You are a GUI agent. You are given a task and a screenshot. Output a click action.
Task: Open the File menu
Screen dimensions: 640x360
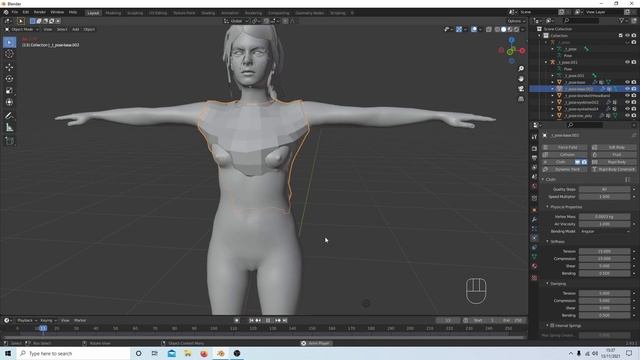15,13
